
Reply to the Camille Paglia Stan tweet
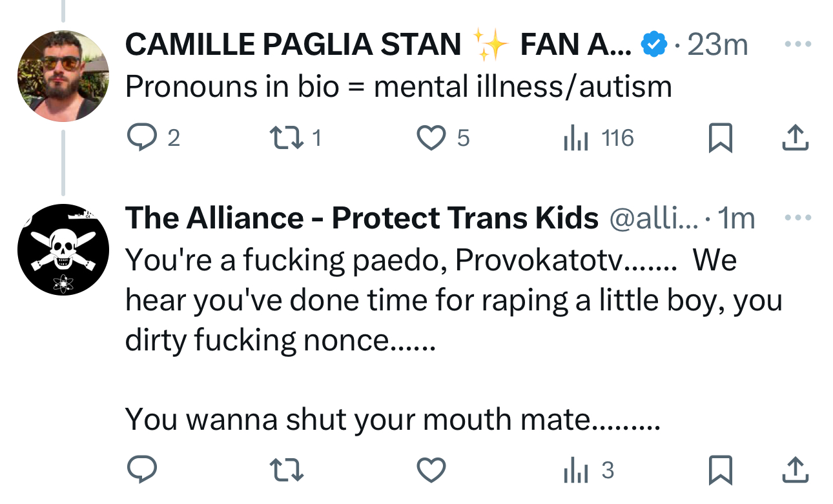[x=140, y=138]
